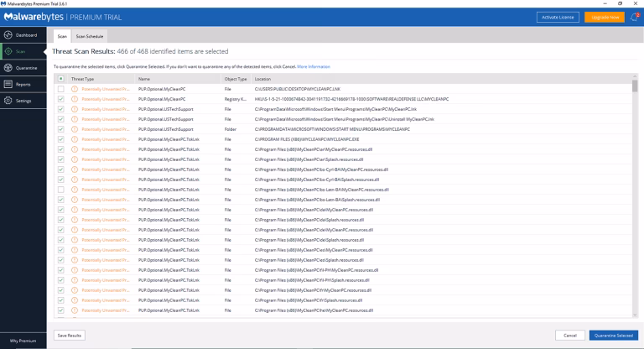Click the Malwarebytes logo in header
The image size is (644, 349).
tap(37, 17)
